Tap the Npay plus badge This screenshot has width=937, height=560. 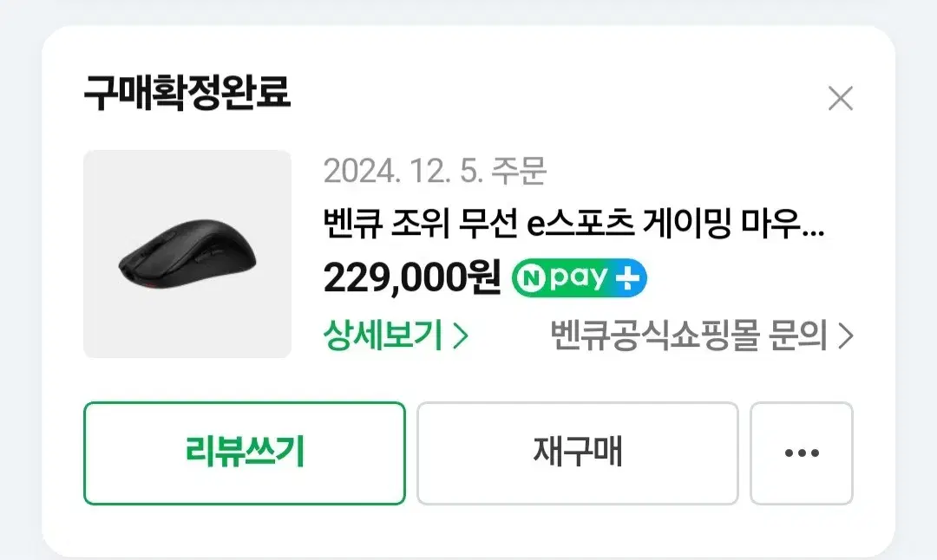click(x=579, y=278)
